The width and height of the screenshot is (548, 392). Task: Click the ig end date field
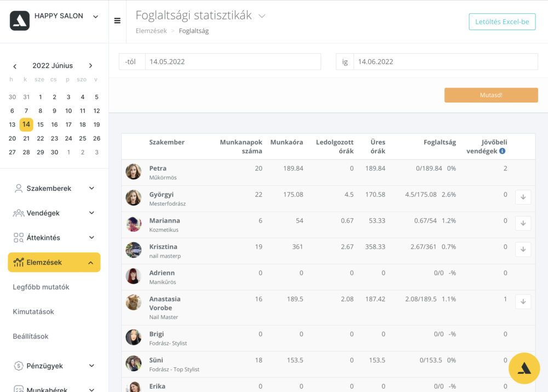point(446,61)
